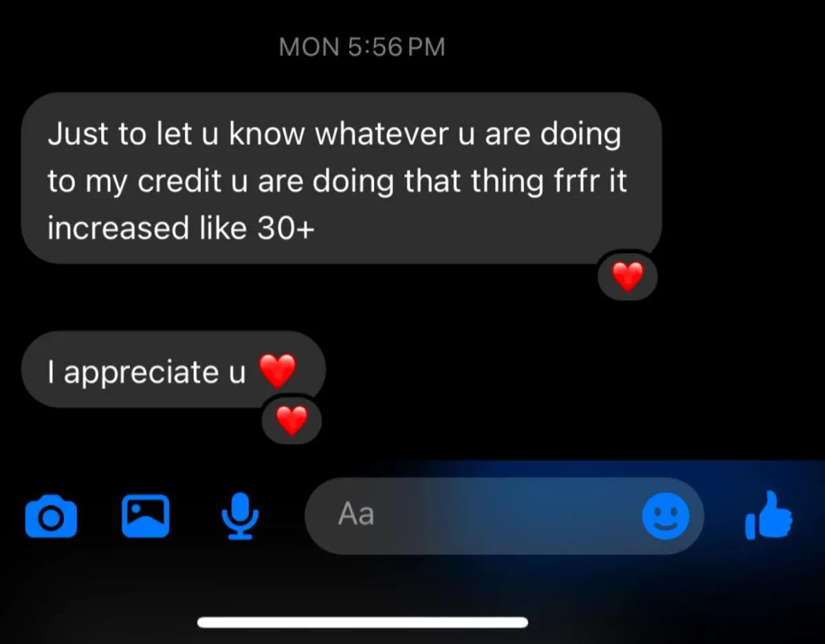
Task: Open the camera from the composer bar
Action: tap(51, 518)
